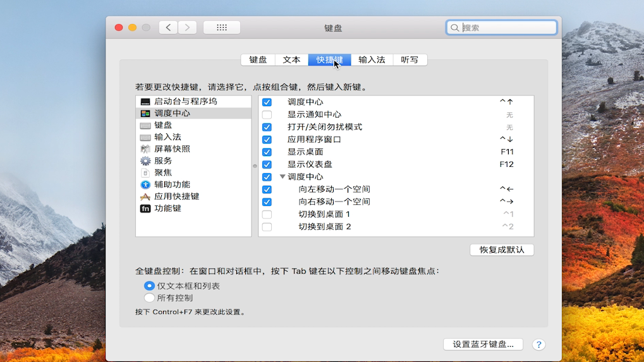
Task: Select the 所有控制 radio button
Action: tap(150, 298)
